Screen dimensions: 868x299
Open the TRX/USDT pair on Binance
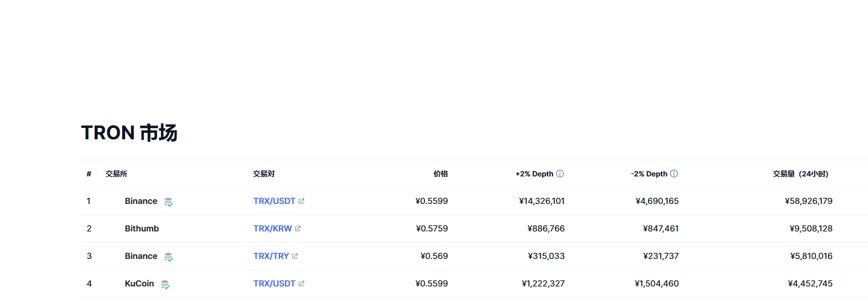pyautogui.click(x=274, y=202)
